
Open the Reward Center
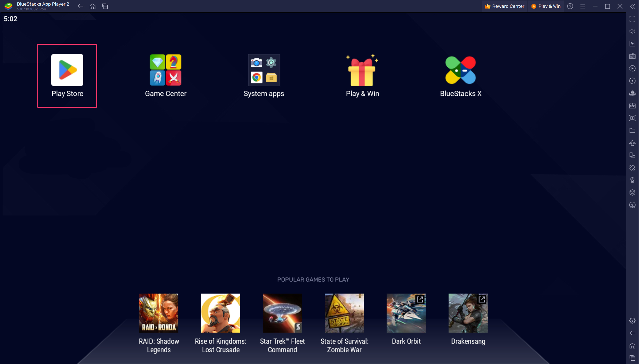pyautogui.click(x=504, y=6)
